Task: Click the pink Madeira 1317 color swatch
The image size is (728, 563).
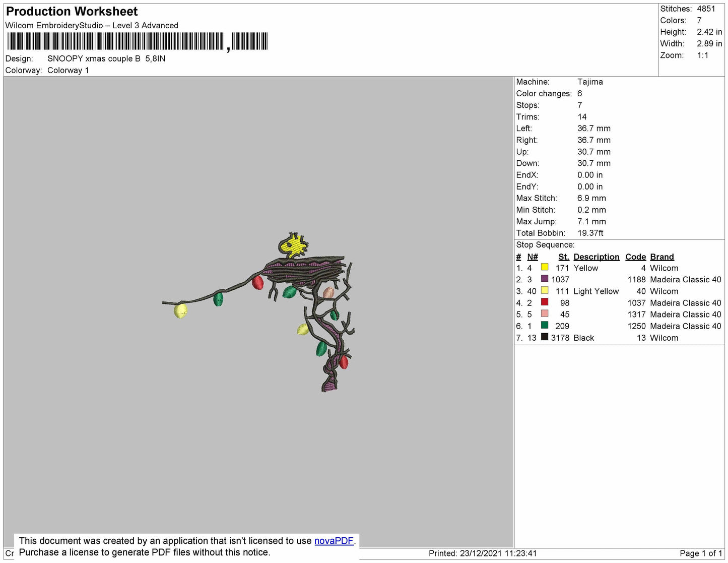Action: [x=545, y=314]
